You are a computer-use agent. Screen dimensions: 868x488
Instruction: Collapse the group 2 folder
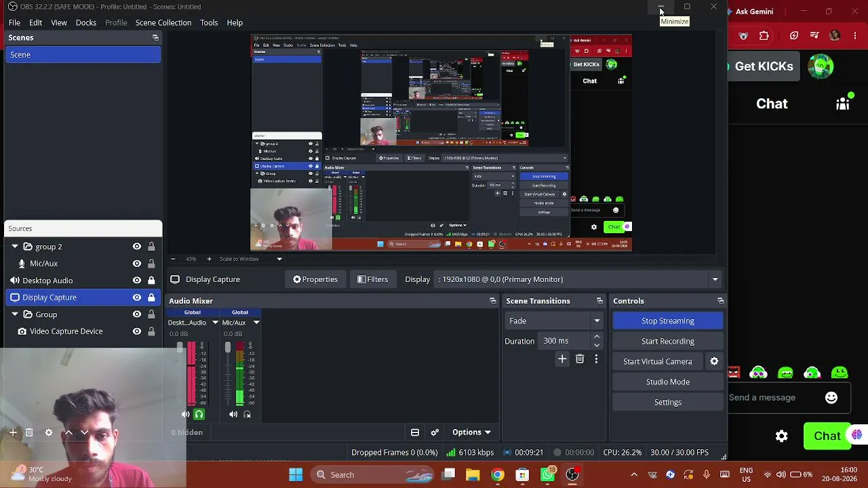click(14, 247)
